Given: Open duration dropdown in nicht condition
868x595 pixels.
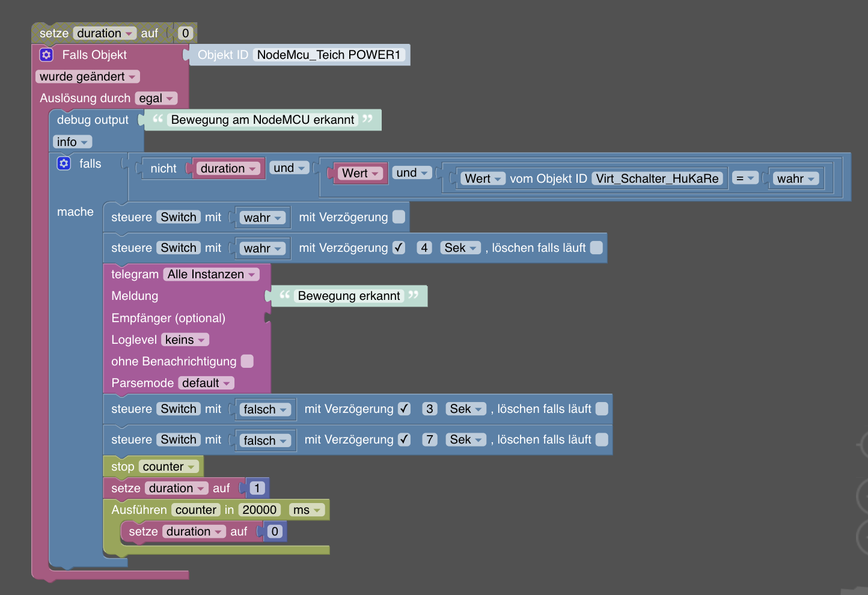Looking at the screenshot, I should (x=228, y=168).
